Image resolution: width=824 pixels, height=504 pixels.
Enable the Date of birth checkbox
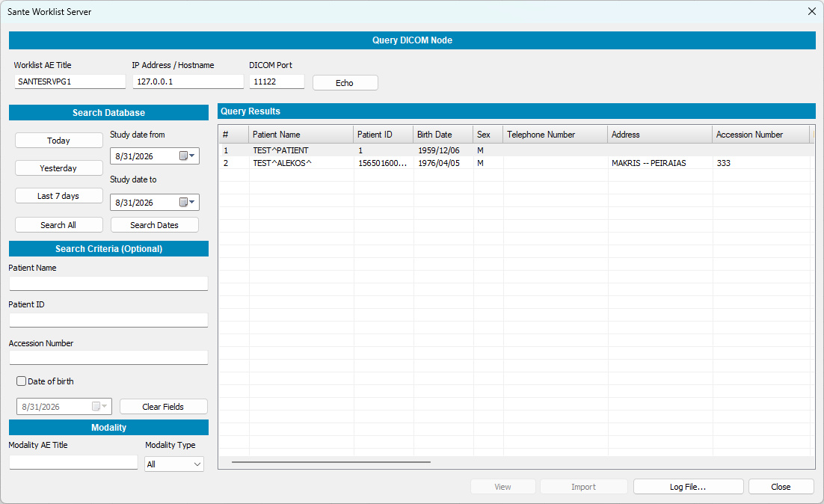tap(22, 381)
